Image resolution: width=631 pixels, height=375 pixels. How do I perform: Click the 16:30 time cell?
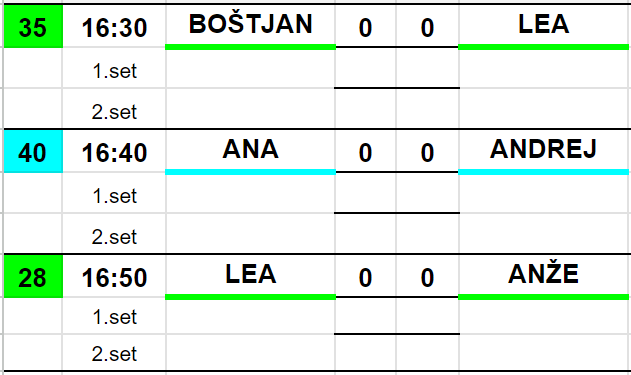(x=114, y=27)
